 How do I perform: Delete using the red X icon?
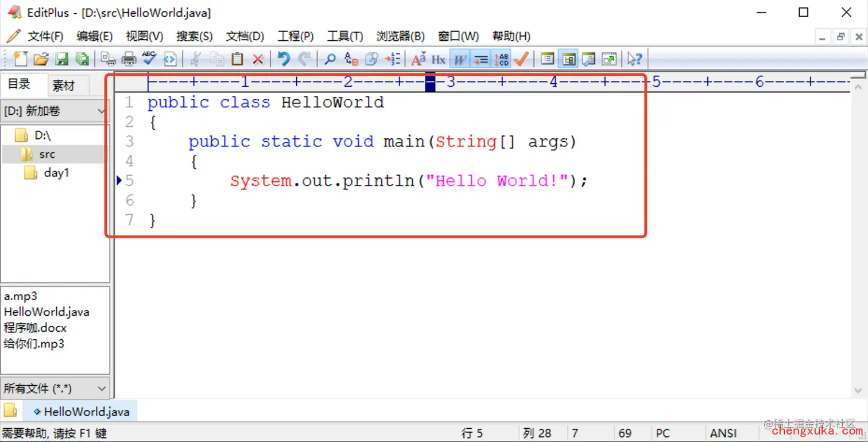coord(258,59)
